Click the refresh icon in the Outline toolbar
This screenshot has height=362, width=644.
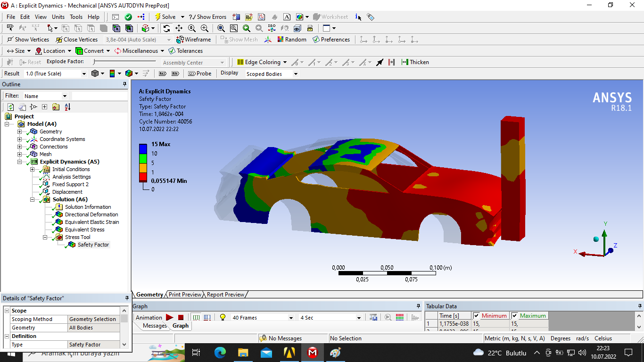[x=11, y=107]
